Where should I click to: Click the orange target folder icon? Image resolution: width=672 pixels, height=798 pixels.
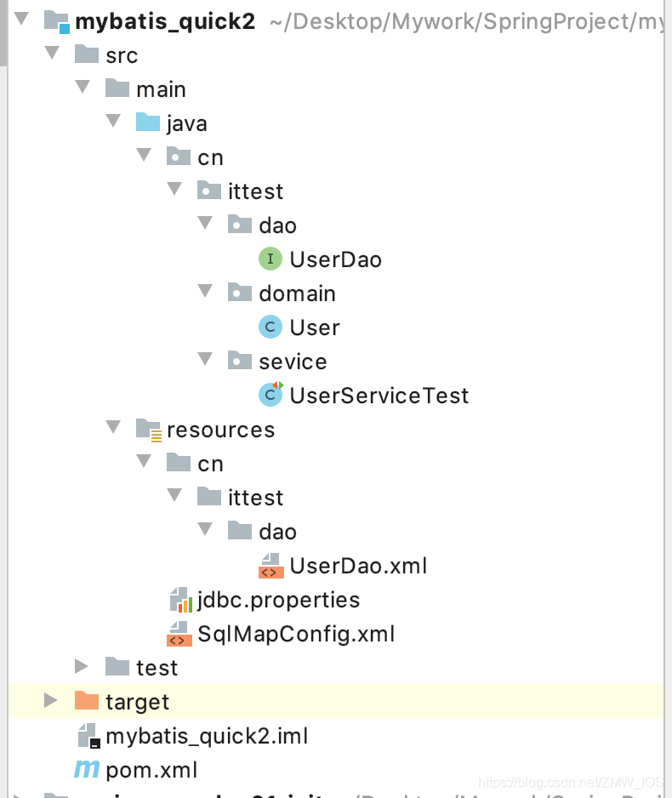pyautogui.click(x=87, y=700)
